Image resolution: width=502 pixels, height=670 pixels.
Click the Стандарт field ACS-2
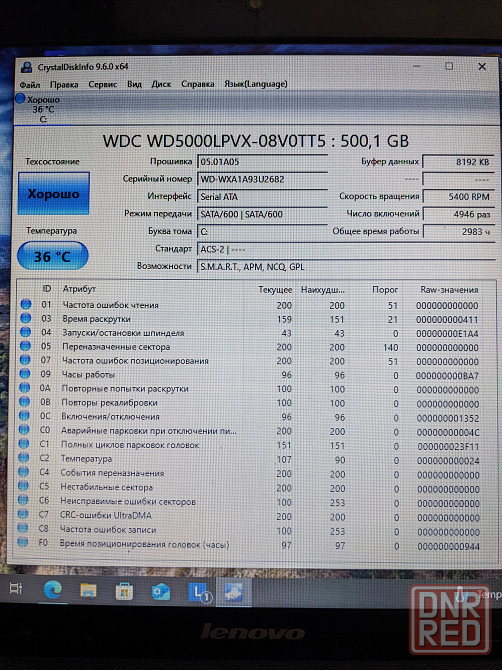346,249
